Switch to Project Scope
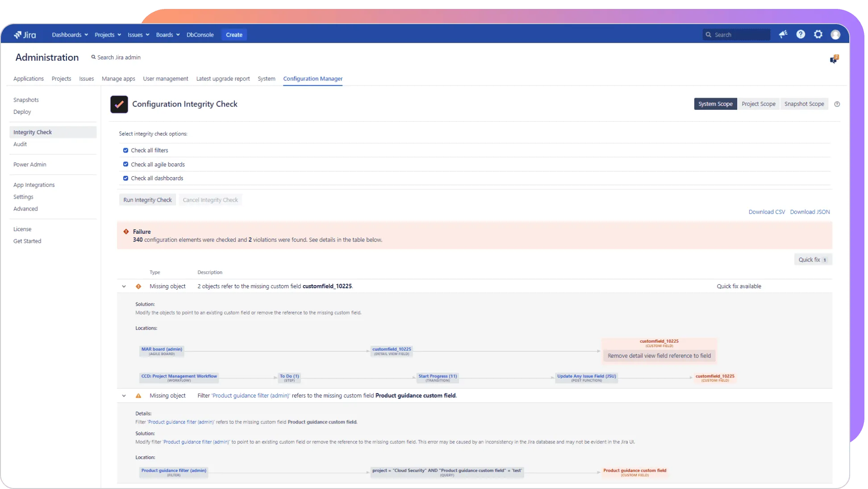The width and height of the screenshot is (868, 489). coord(758,104)
